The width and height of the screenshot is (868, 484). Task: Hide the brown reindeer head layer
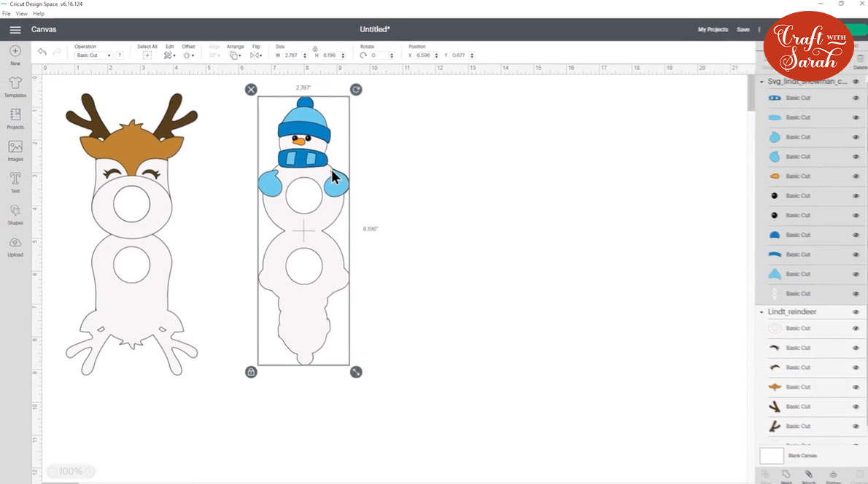click(x=856, y=387)
